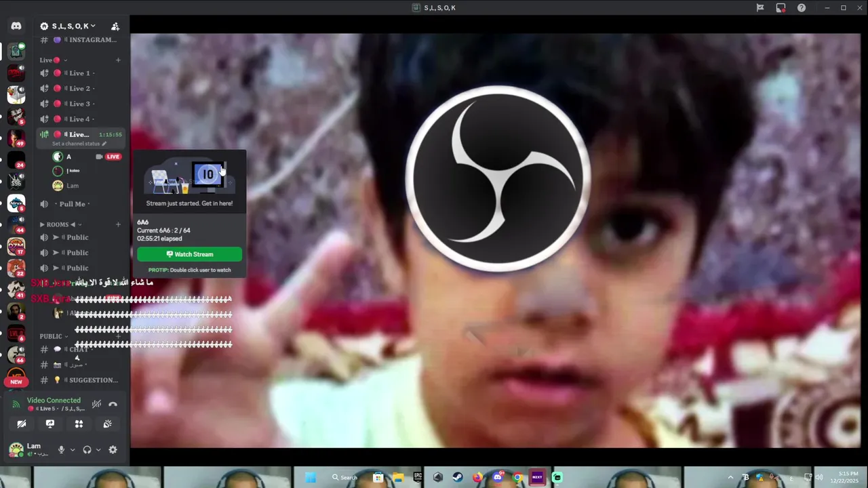The width and height of the screenshot is (868, 488).
Task: Add a channel to the Live category
Action: [118, 60]
